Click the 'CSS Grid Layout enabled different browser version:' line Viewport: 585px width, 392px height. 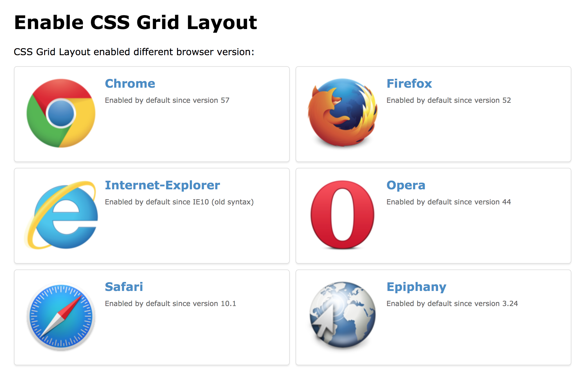[134, 52]
